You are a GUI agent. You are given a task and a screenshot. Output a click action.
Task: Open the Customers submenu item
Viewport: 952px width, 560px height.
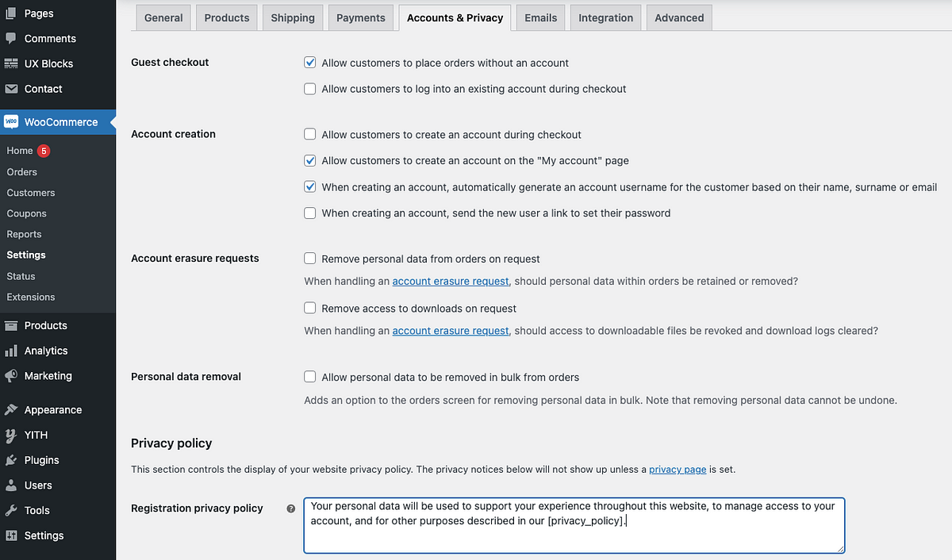(x=31, y=193)
